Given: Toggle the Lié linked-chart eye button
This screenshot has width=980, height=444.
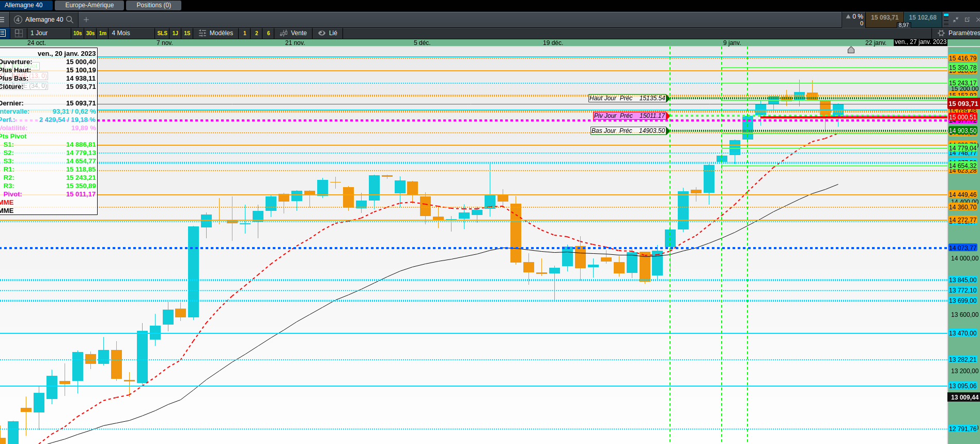Looking at the screenshot, I should point(328,33).
